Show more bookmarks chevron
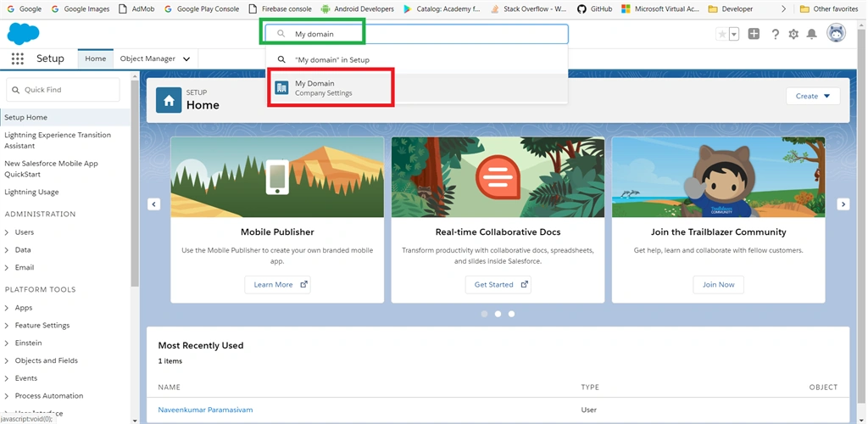868x424 pixels. point(783,8)
